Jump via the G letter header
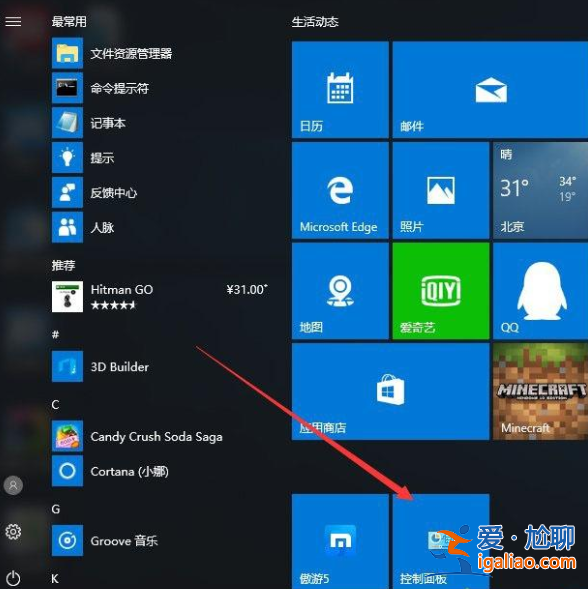 point(56,509)
